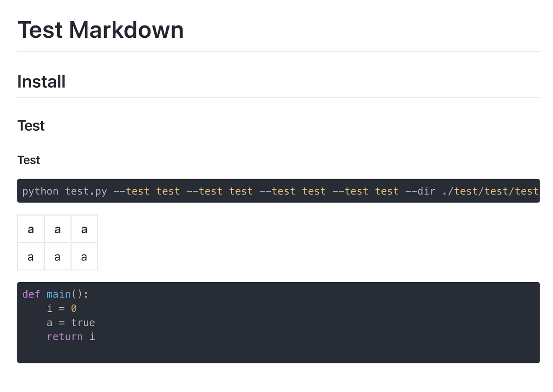Click the smaller Test heading above the command

click(29, 160)
